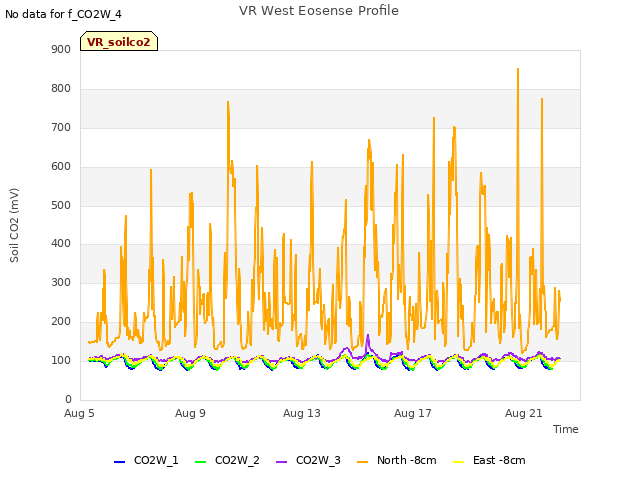Click the Aug 17 x-axis tick label
This screenshot has height=480, width=640.
[x=413, y=413]
